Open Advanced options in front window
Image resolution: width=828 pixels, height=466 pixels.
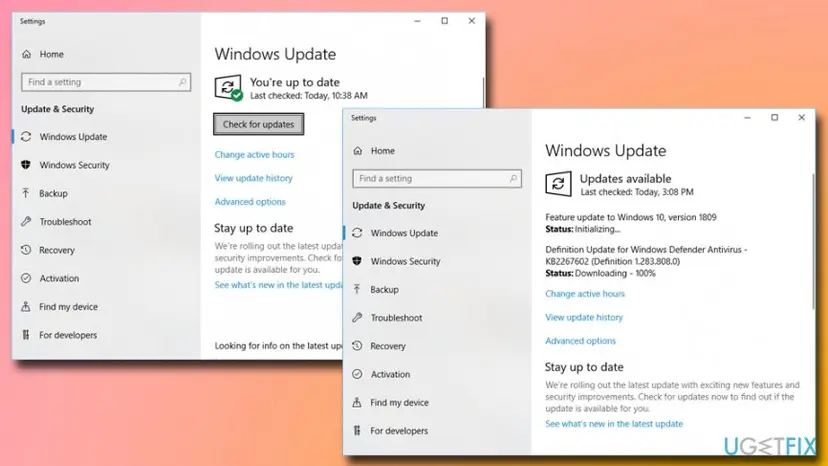click(x=580, y=341)
